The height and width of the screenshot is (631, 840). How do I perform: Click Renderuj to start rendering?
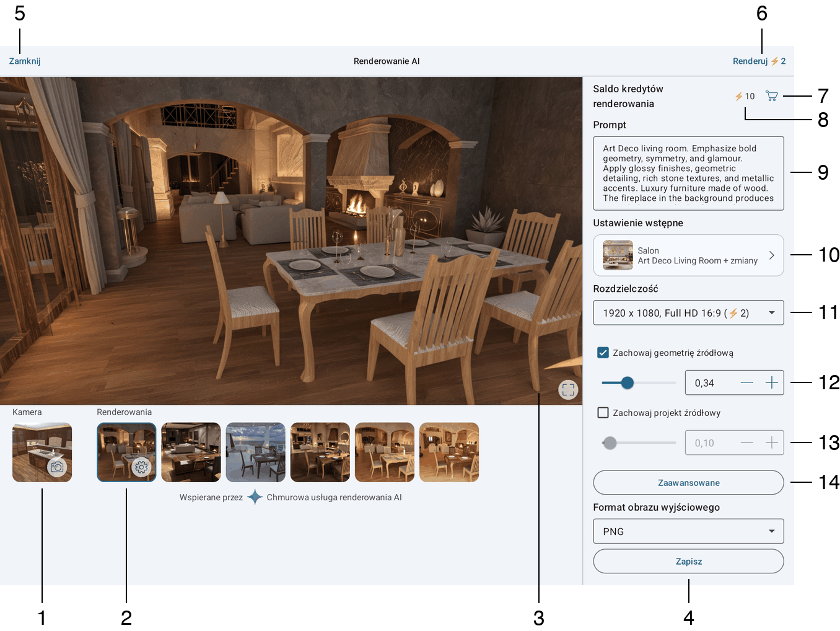coord(759,61)
